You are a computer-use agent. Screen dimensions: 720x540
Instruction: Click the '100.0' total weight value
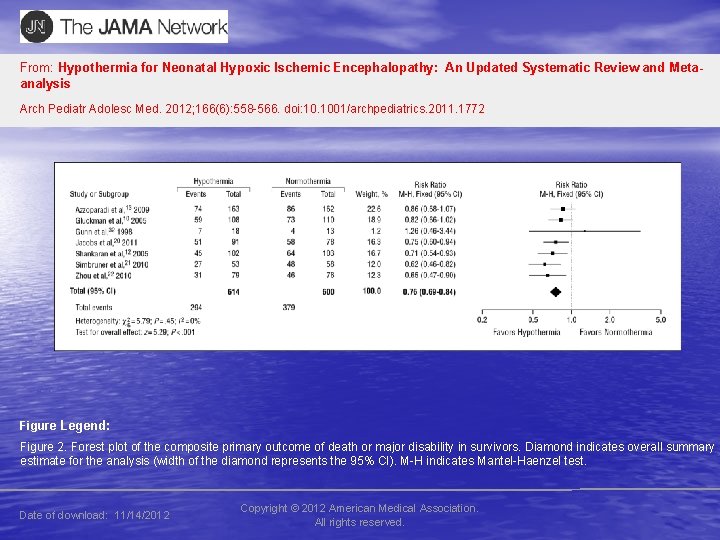pyautogui.click(x=372, y=291)
